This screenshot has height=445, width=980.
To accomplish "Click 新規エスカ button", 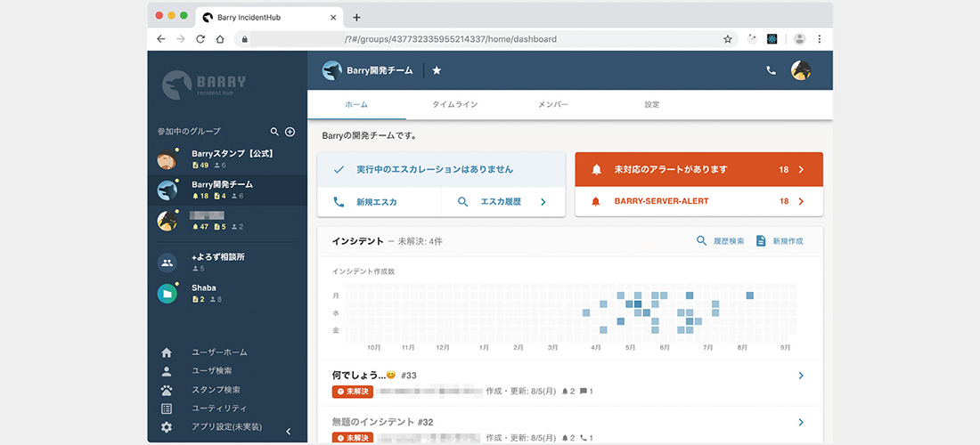I will tap(376, 202).
